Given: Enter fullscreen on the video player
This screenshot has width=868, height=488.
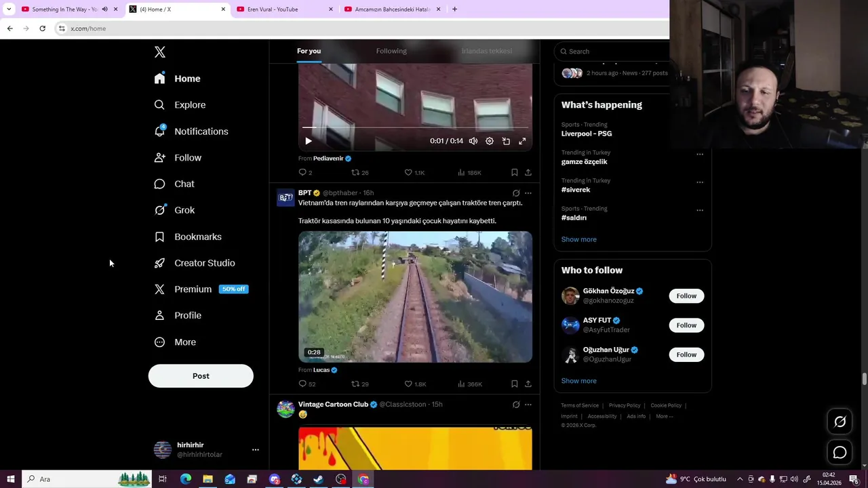Looking at the screenshot, I should coord(522,141).
